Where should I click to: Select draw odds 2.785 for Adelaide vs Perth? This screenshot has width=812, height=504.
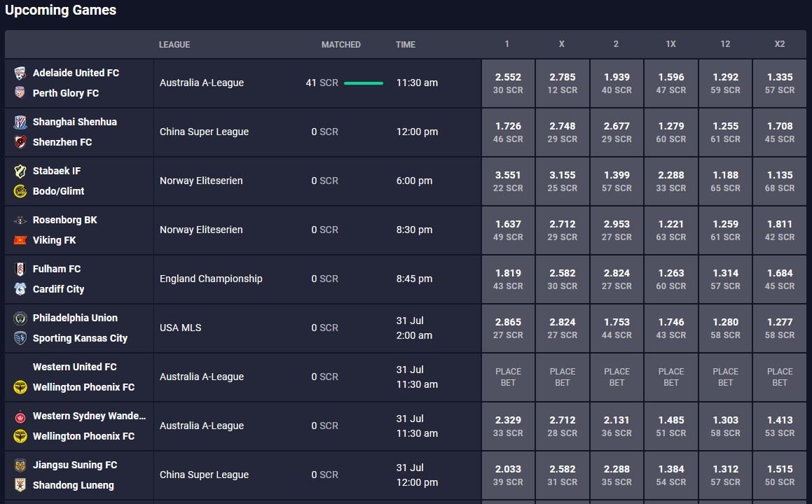pyautogui.click(x=563, y=83)
